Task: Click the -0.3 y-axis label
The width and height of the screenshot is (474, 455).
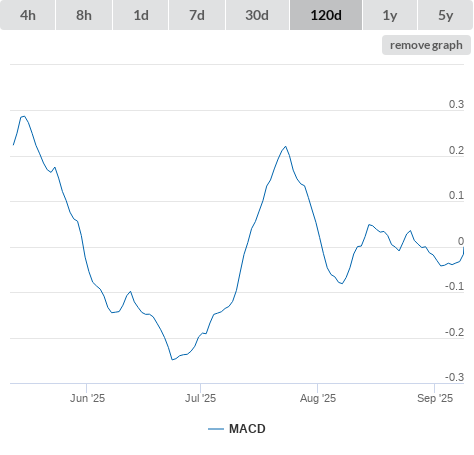Action: [x=455, y=377]
